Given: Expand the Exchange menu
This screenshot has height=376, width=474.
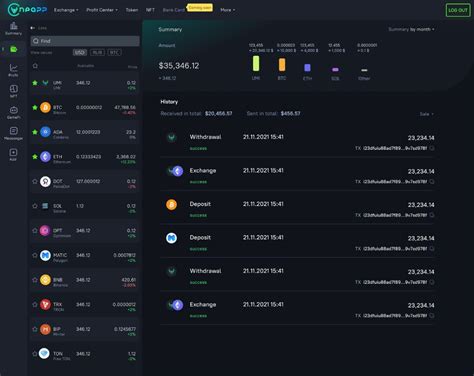Looking at the screenshot, I should point(66,10).
